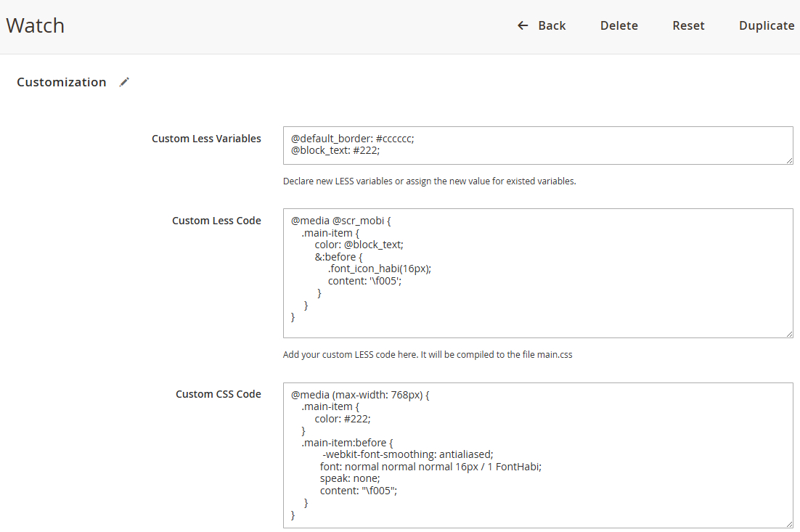Click the '.main-item:before {' line
Screen dimensions: 800x532
coord(347,443)
